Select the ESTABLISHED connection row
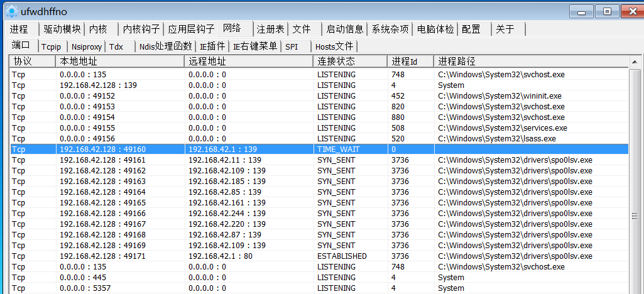This screenshot has width=644, height=294. [319, 256]
